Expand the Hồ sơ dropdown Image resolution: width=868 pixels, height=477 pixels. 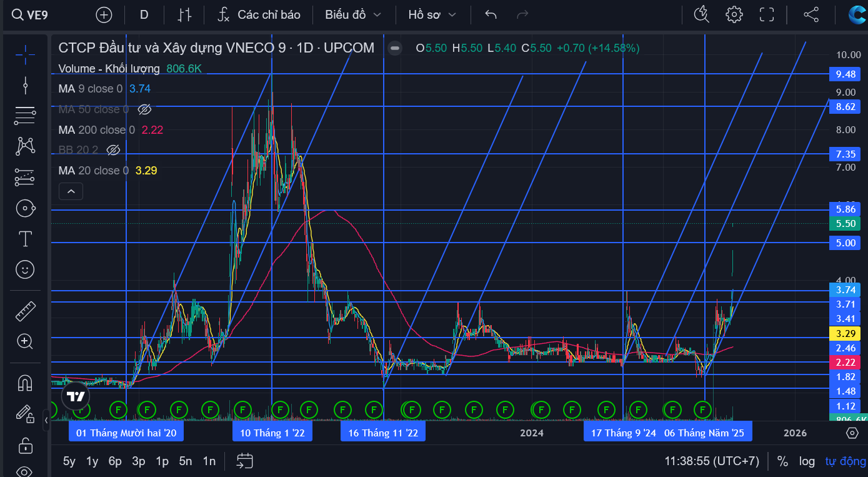(432, 14)
